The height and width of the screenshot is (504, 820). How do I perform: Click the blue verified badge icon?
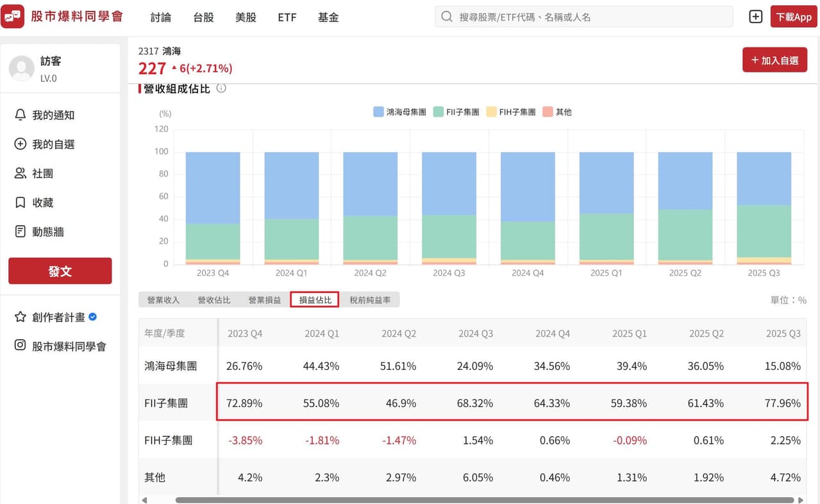pyautogui.click(x=93, y=317)
